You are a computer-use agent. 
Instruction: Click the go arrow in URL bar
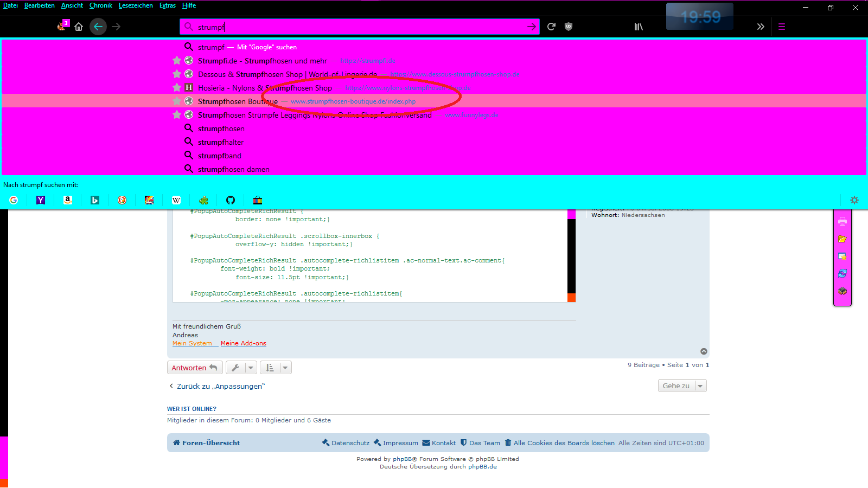click(x=532, y=27)
